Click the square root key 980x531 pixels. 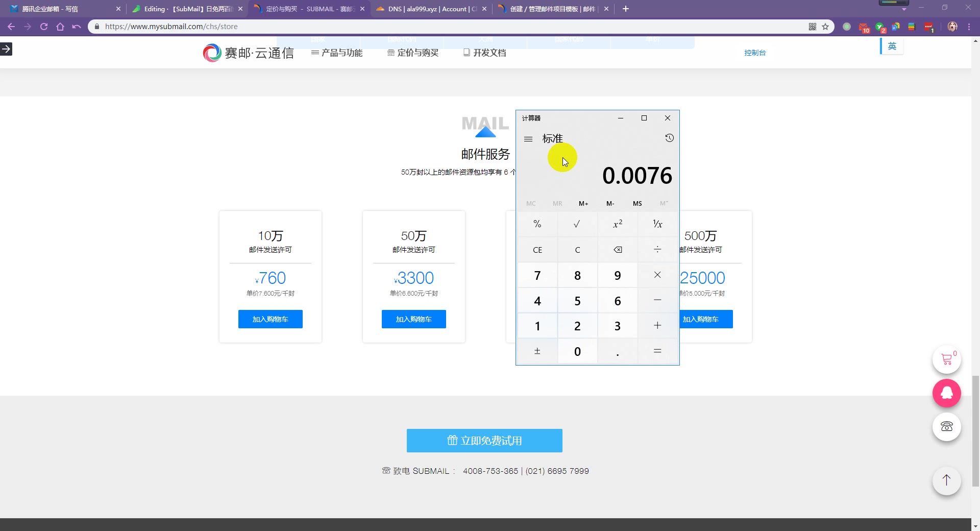click(x=577, y=224)
